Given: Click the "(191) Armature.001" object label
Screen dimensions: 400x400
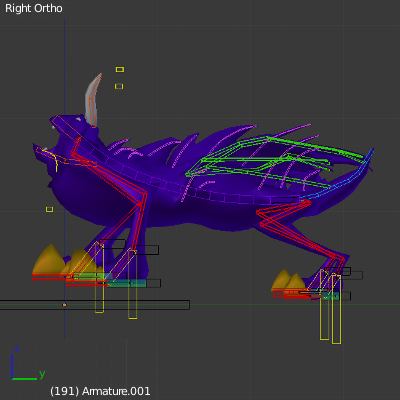Looking at the screenshot, I should point(100,391).
